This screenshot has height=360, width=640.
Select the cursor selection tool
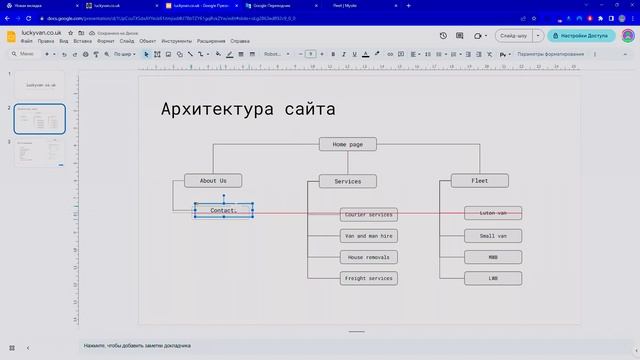(x=146, y=54)
